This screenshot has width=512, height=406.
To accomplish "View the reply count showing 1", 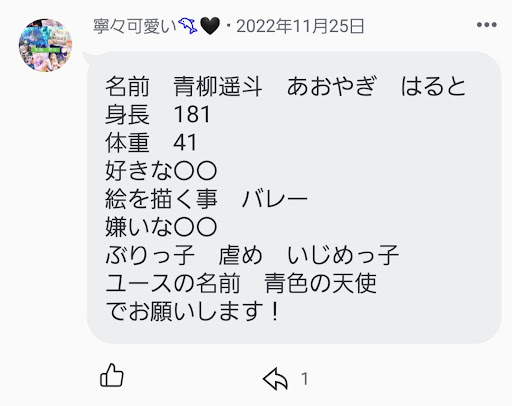I will (x=305, y=379).
